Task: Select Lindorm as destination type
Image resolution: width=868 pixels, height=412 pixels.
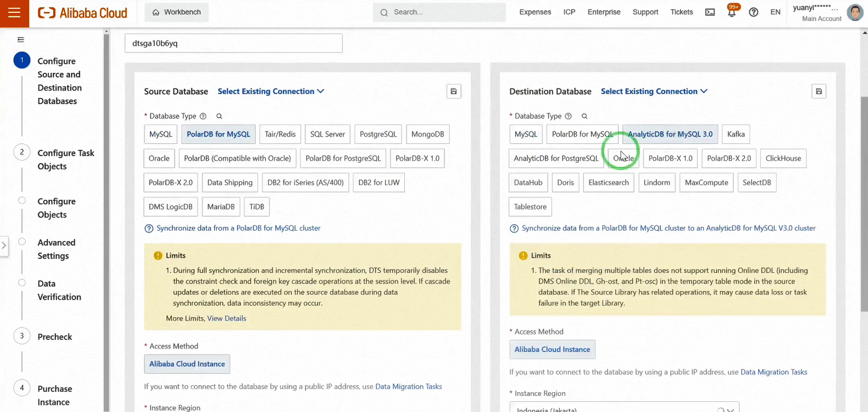Action: coord(656,182)
